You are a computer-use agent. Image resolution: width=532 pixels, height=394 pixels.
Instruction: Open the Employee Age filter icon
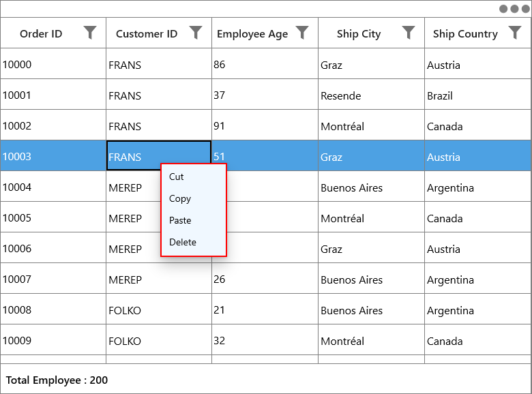[x=302, y=33]
